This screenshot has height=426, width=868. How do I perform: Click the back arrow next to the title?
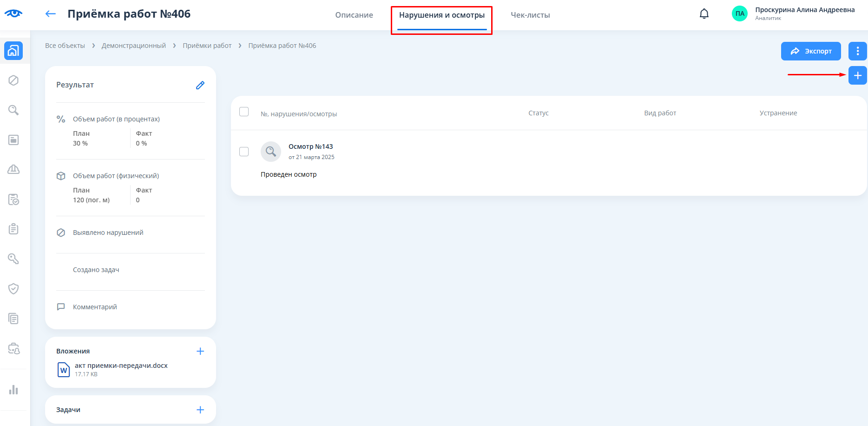click(50, 14)
